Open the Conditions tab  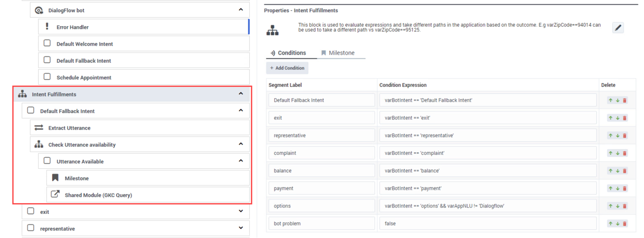click(288, 53)
